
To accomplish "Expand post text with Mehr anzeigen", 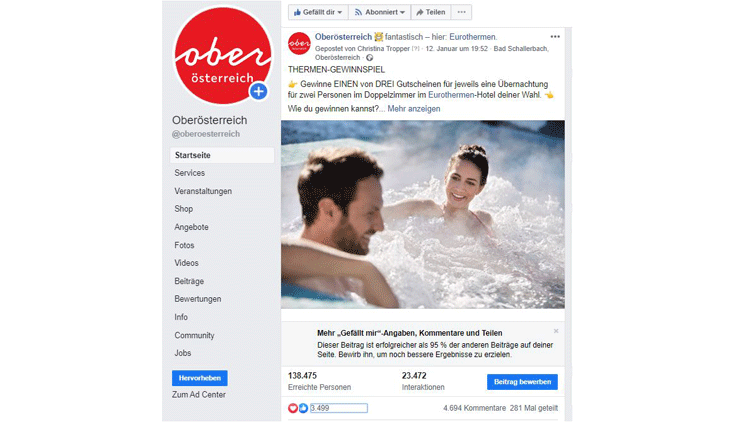I will tap(414, 109).
